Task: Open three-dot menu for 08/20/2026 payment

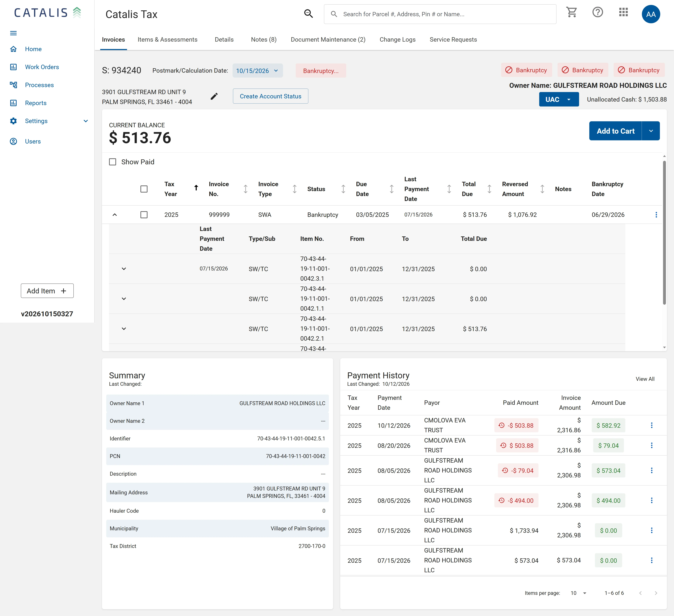Action: point(651,445)
